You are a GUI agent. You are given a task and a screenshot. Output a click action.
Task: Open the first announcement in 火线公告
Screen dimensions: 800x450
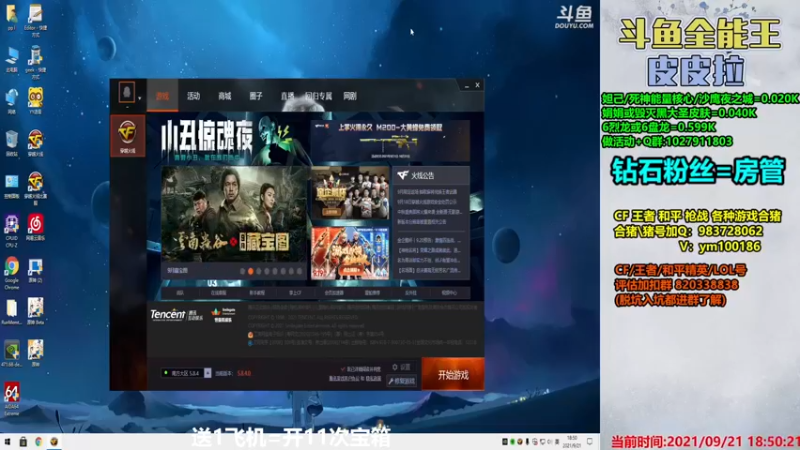coord(427,192)
